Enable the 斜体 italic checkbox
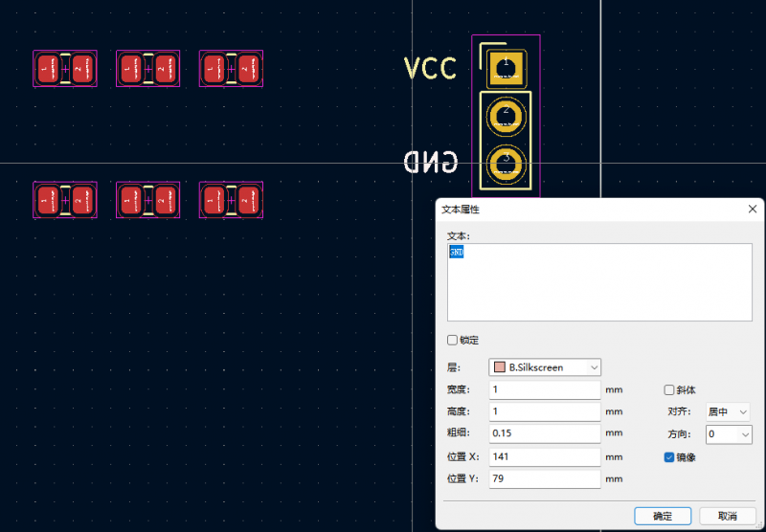The height and width of the screenshot is (532, 766). point(669,390)
